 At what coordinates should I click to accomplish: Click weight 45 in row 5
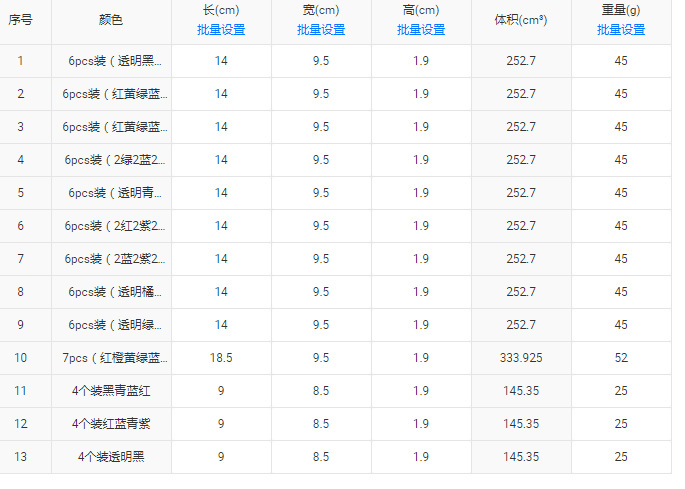point(621,193)
